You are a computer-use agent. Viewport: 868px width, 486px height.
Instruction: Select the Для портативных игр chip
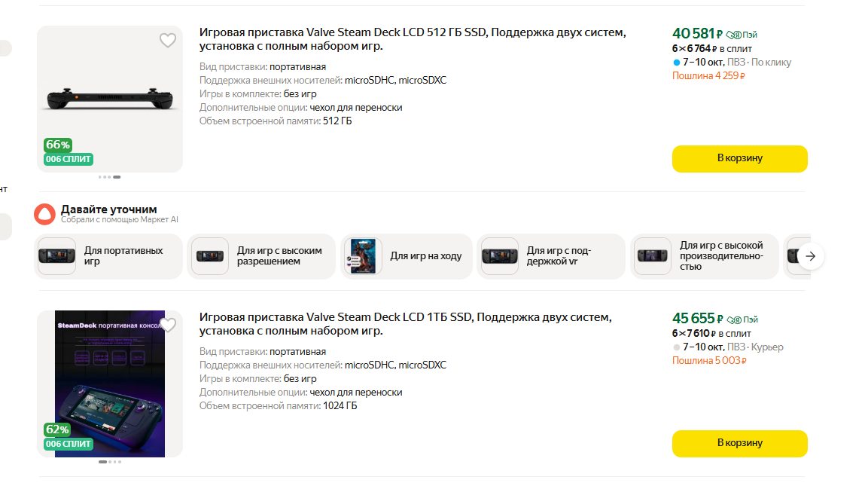[x=108, y=256]
